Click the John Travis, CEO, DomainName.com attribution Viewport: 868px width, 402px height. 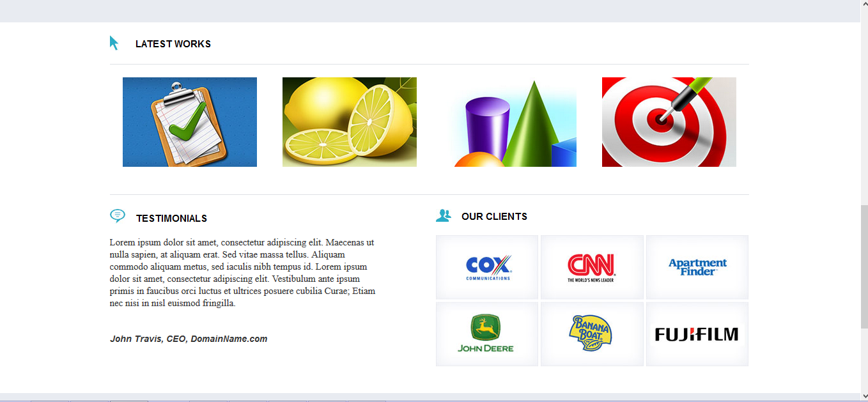[x=189, y=339]
